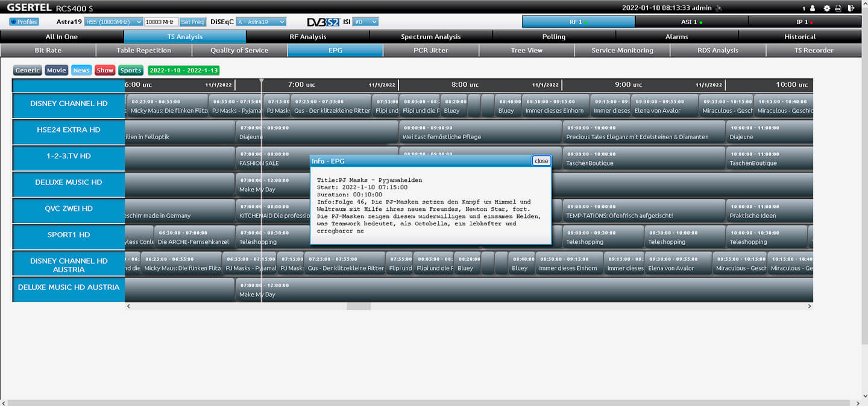Open Wei East fernöstliche Pflege programme
The height and width of the screenshot is (406, 868).
(x=480, y=133)
